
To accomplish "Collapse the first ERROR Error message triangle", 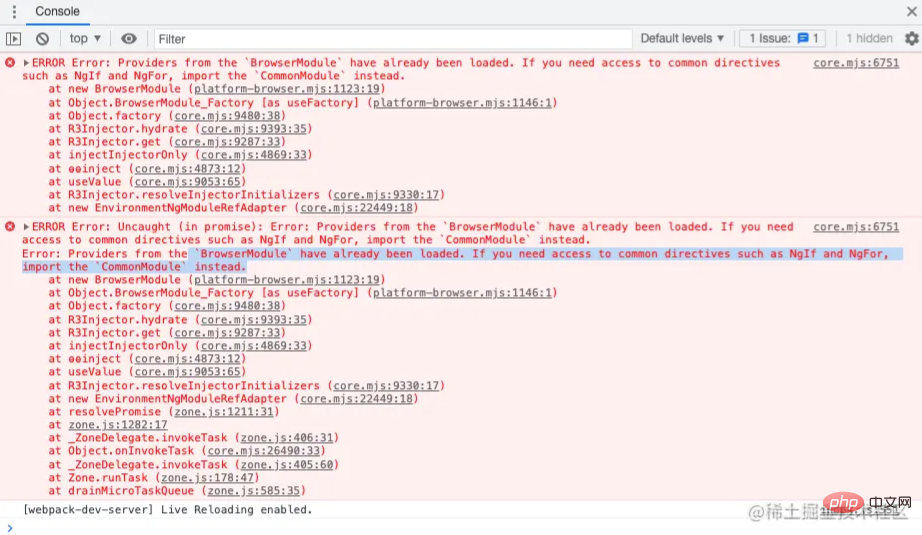I will tap(27, 63).
